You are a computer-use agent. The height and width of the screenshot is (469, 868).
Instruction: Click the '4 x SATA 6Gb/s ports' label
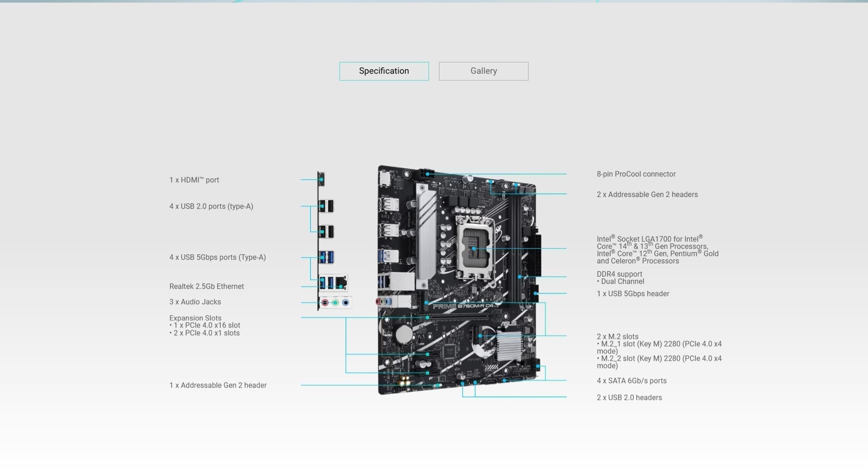point(631,381)
